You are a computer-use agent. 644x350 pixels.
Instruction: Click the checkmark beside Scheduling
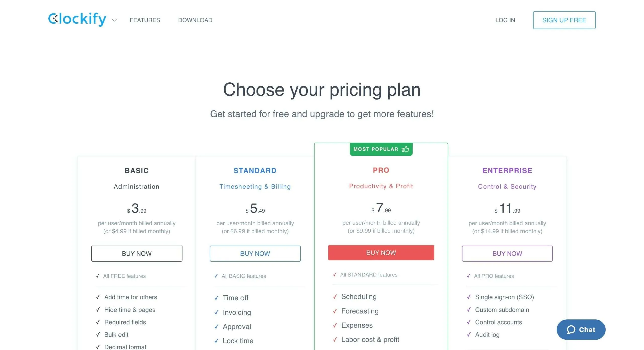(335, 297)
